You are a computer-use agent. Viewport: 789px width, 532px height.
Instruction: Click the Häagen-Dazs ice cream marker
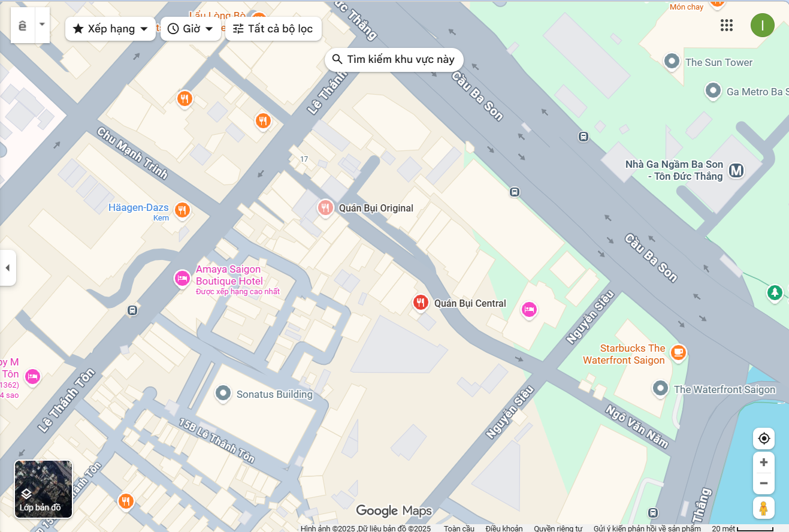click(x=182, y=210)
